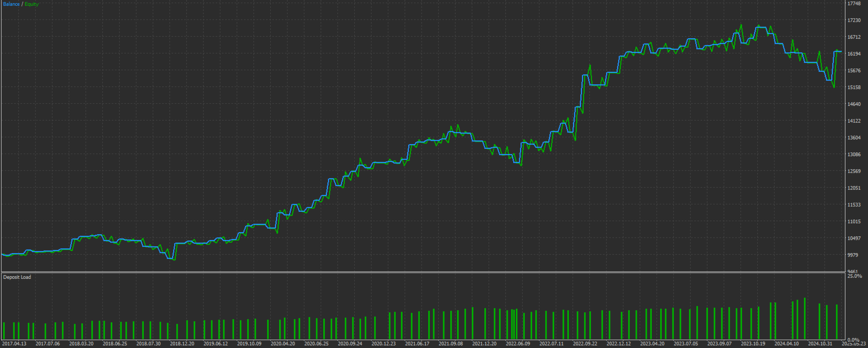Click the 2021.12.20 date label
The width and height of the screenshot is (868, 348).
tap(484, 344)
